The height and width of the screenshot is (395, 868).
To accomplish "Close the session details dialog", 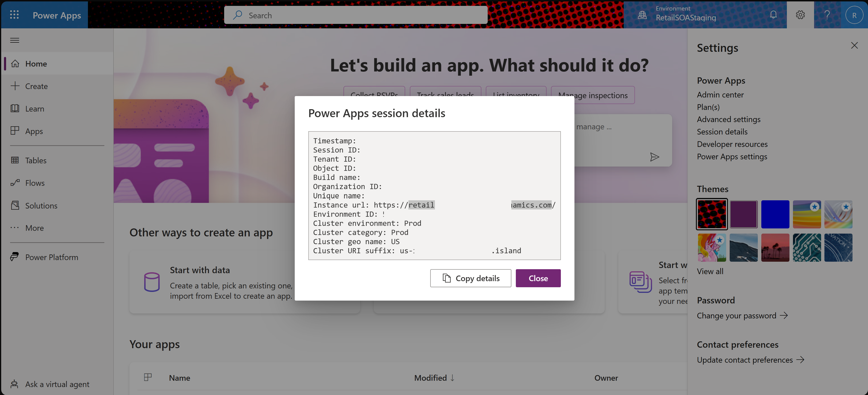I will pos(538,278).
